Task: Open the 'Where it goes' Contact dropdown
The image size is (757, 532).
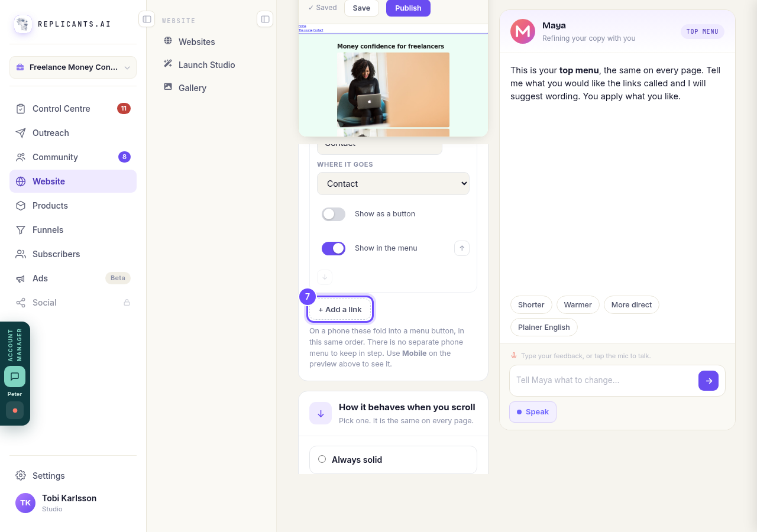Action: pyautogui.click(x=393, y=184)
